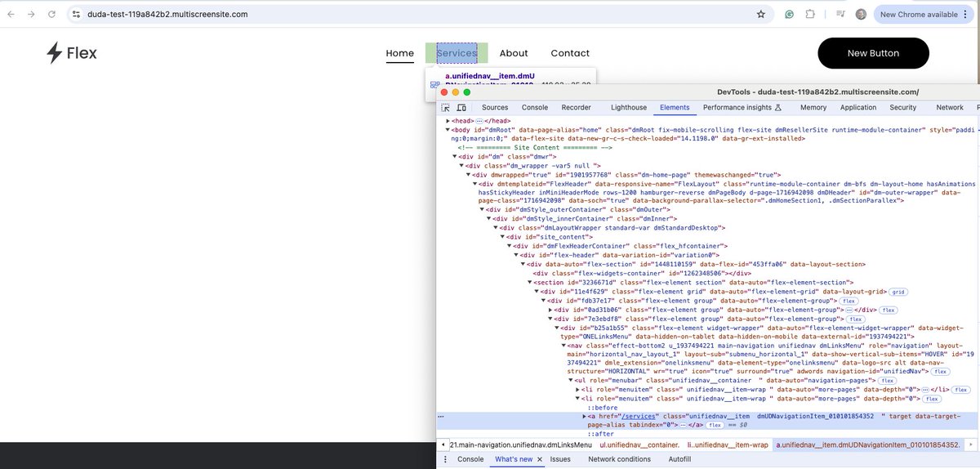The width and height of the screenshot is (980, 469).
Task: Go forward in browser history
Action: [31, 14]
